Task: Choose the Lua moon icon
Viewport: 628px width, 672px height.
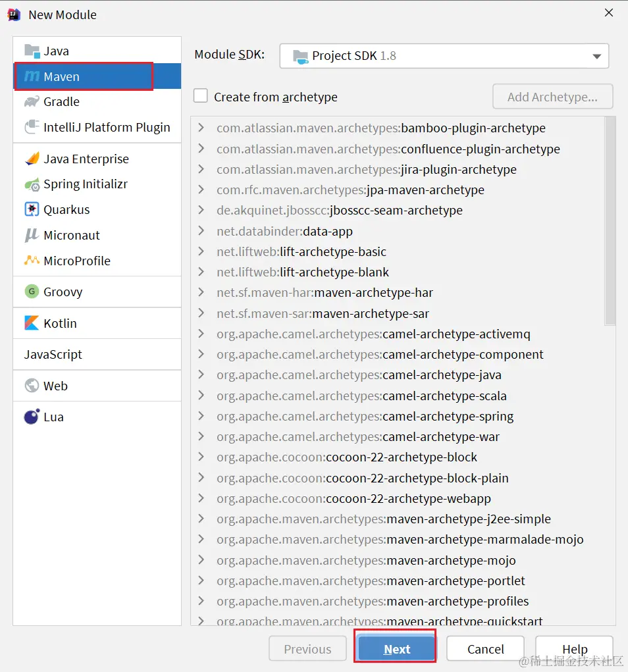Action: click(x=32, y=417)
